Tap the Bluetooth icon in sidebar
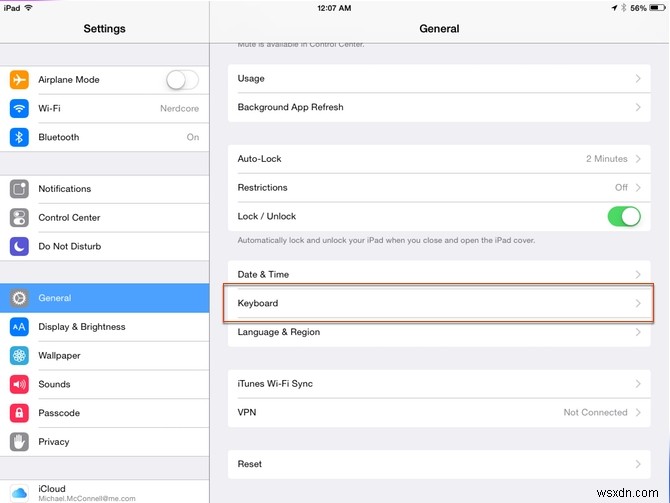670x503 pixels. 19,137
